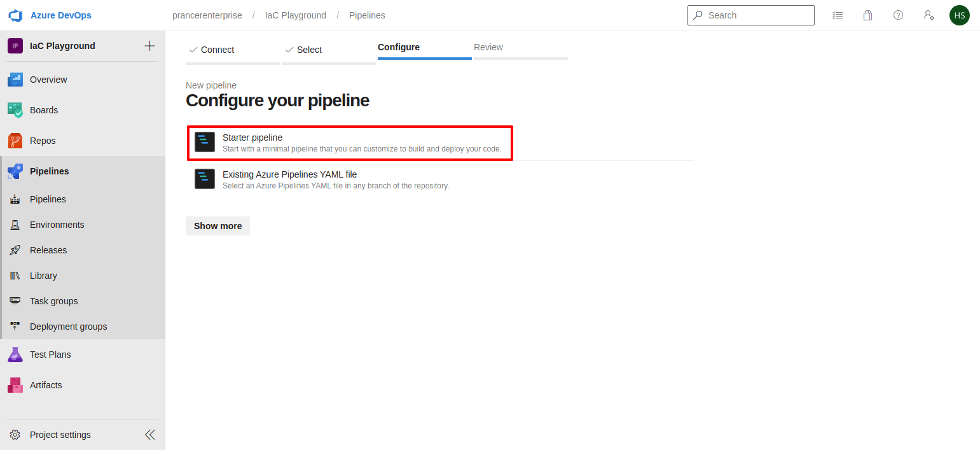Screen dimensions: 980x450
Task: Click the IaC Playground project title
Action: point(62,46)
